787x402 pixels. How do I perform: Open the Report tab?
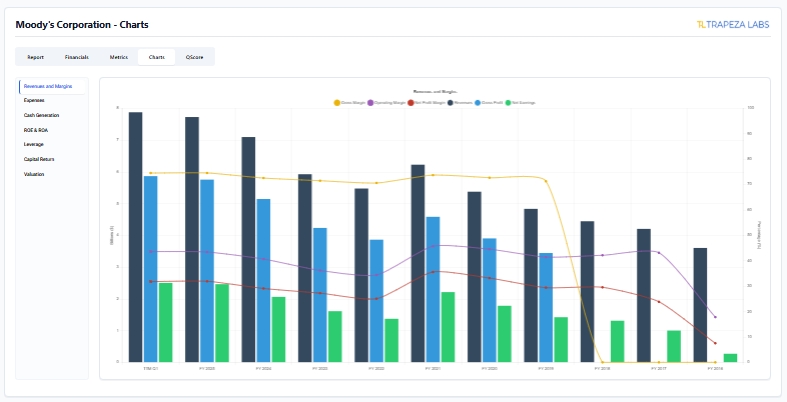click(x=35, y=57)
